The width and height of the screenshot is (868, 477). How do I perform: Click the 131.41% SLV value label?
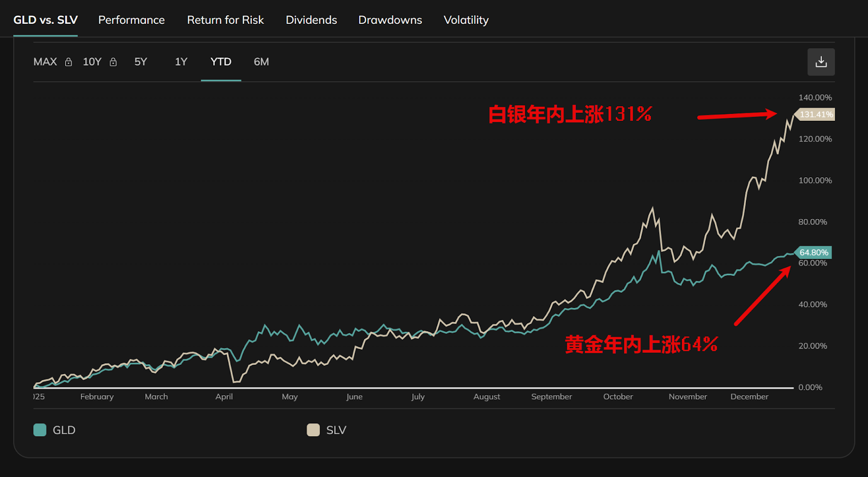point(815,114)
